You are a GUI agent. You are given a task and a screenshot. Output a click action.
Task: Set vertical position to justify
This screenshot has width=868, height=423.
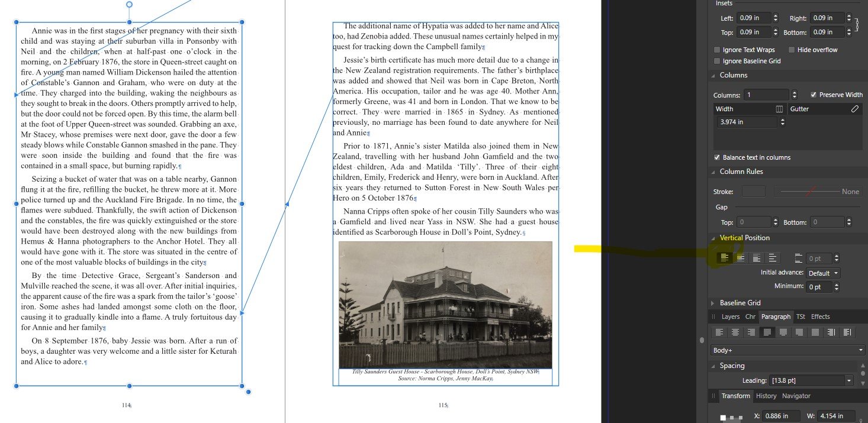pyautogui.click(x=772, y=258)
